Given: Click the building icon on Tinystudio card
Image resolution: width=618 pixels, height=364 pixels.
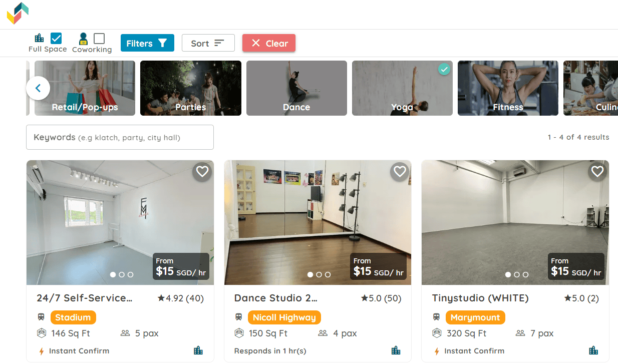Looking at the screenshot, I should point(593,350).
